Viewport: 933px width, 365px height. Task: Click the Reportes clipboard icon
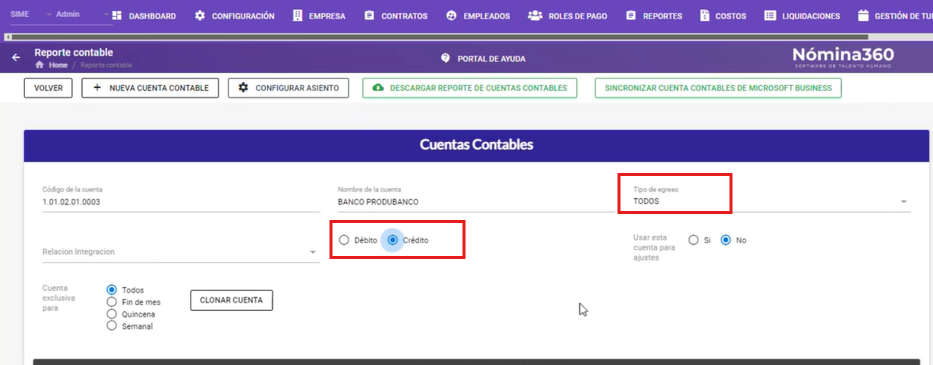631,16
